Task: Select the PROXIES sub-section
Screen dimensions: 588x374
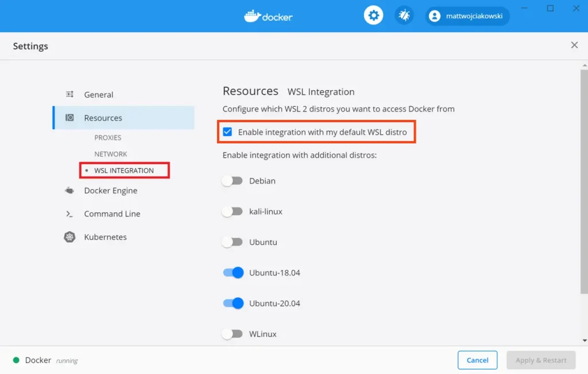Action: pos(108,138)
